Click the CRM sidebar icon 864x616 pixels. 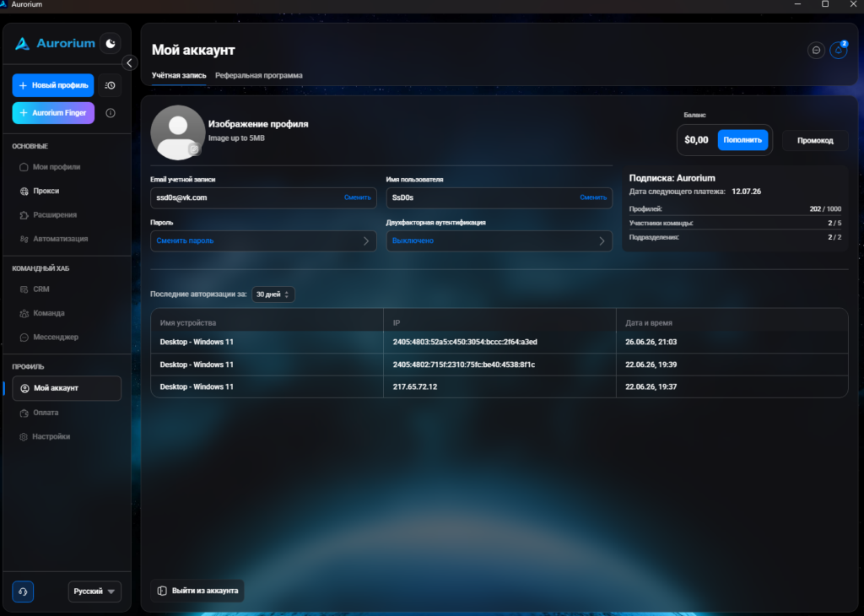[24, 289]
